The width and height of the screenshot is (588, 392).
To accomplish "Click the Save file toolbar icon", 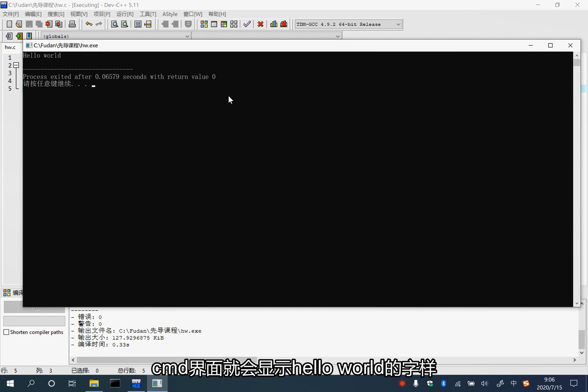I will tap(29, 24).
